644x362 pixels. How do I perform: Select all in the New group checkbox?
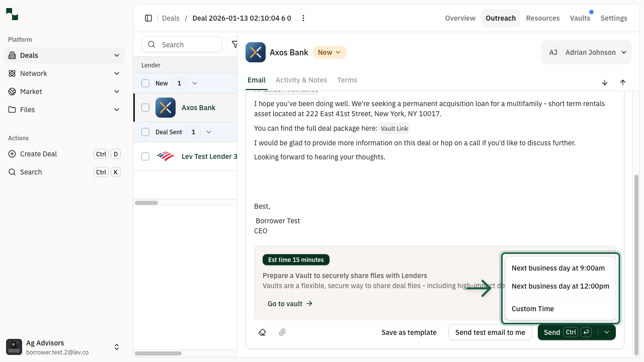(145, 83)
